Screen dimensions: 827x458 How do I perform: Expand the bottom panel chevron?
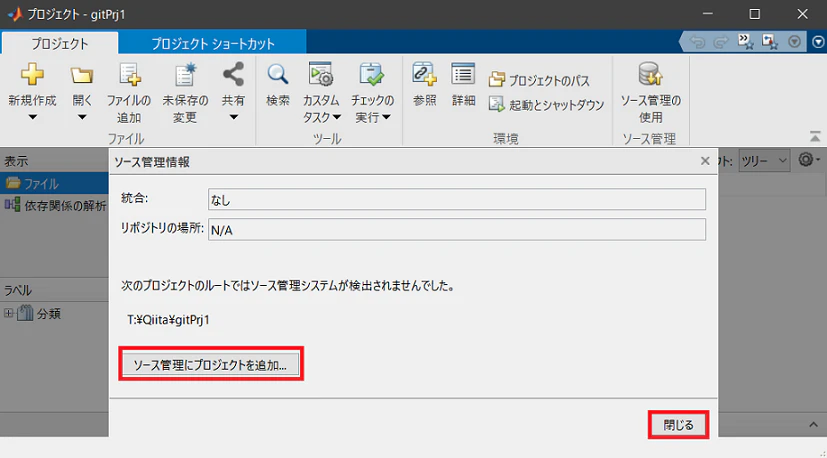pyautogui.click(x=813, y=425)
